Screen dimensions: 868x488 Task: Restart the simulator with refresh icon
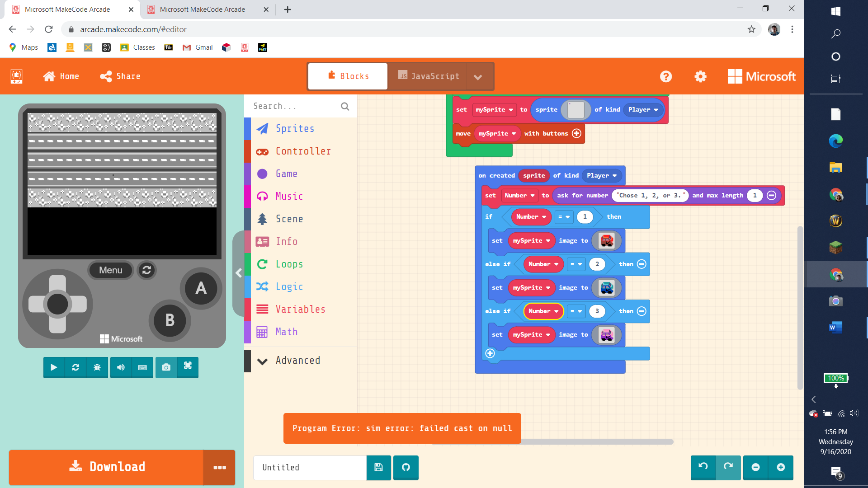75,367
